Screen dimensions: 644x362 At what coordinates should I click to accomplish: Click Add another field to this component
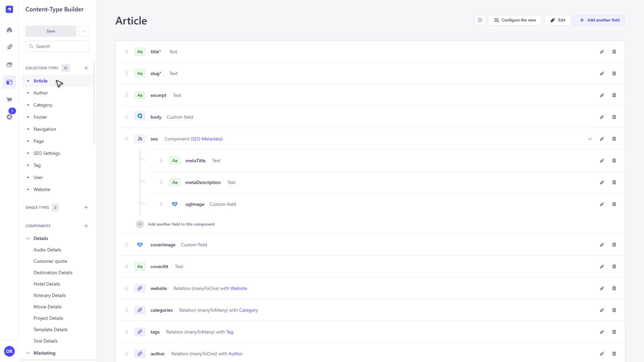(175, 224)
